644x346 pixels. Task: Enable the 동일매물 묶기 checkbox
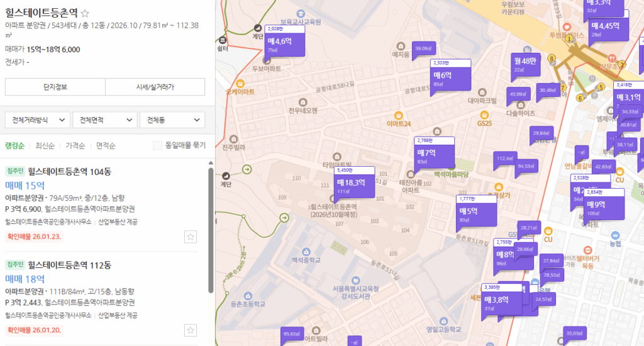click(158, 145)
